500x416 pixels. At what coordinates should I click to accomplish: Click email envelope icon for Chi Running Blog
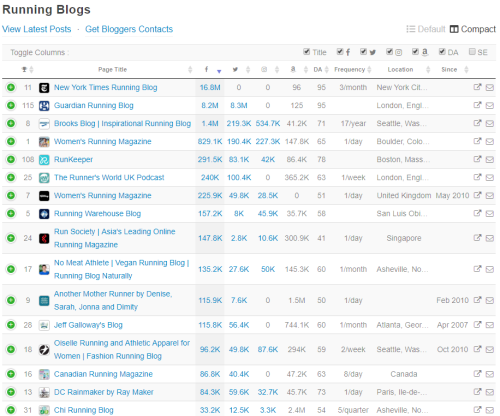(x=489, y=410)
